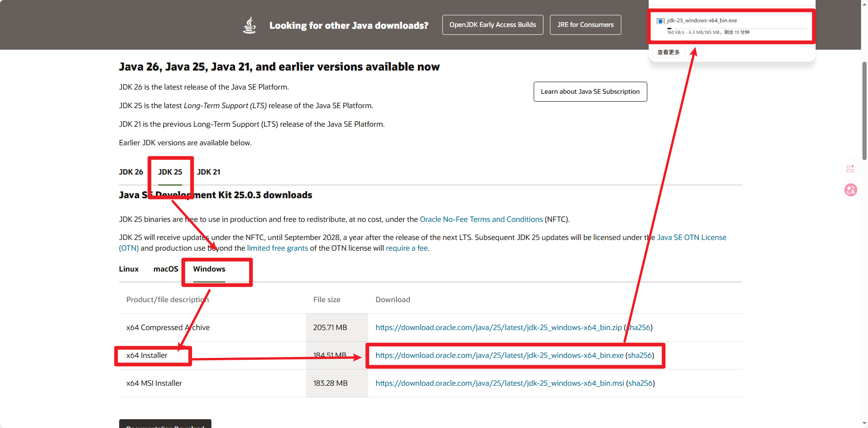Click the JRE for Consumers button
868x428 pixels.
pyautogui.click(x=586, y=25)
